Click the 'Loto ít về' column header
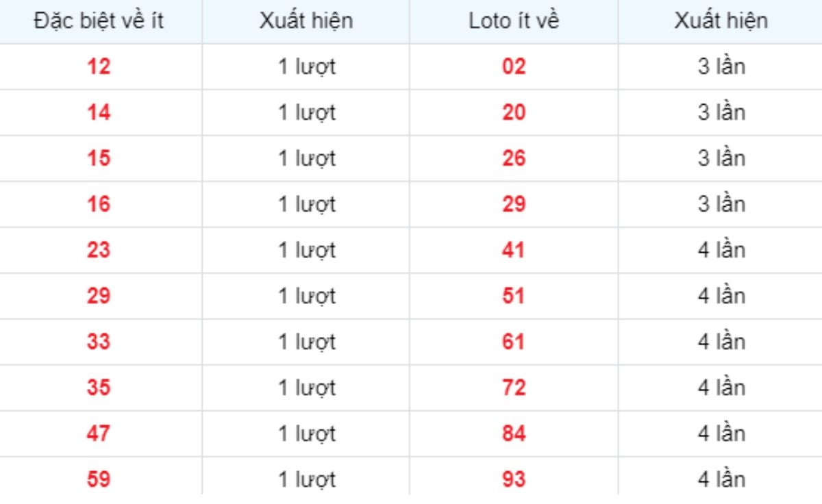822x504 pixels. pyautogui.click(x=514, y=21)
